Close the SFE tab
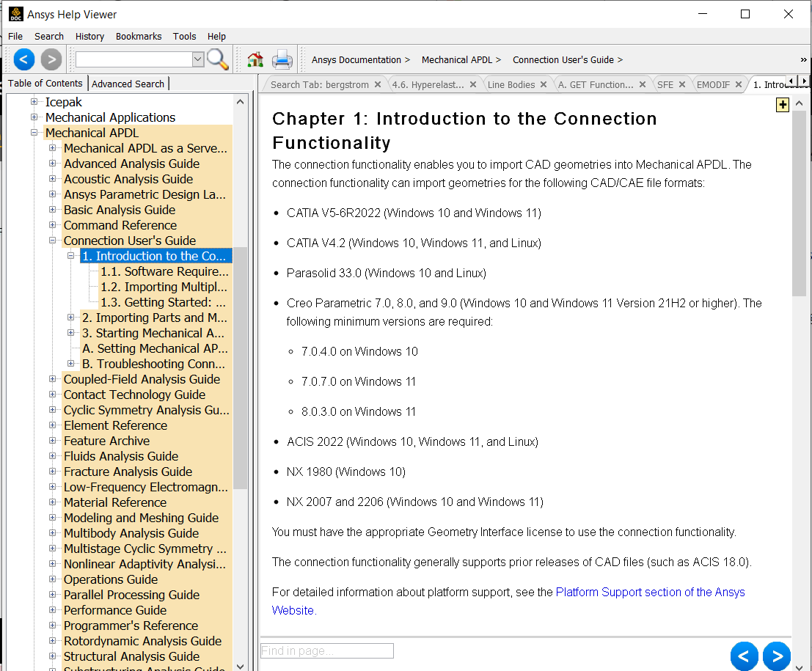Image resolution: width=812 pixels, height=671 pixels. 681,84
